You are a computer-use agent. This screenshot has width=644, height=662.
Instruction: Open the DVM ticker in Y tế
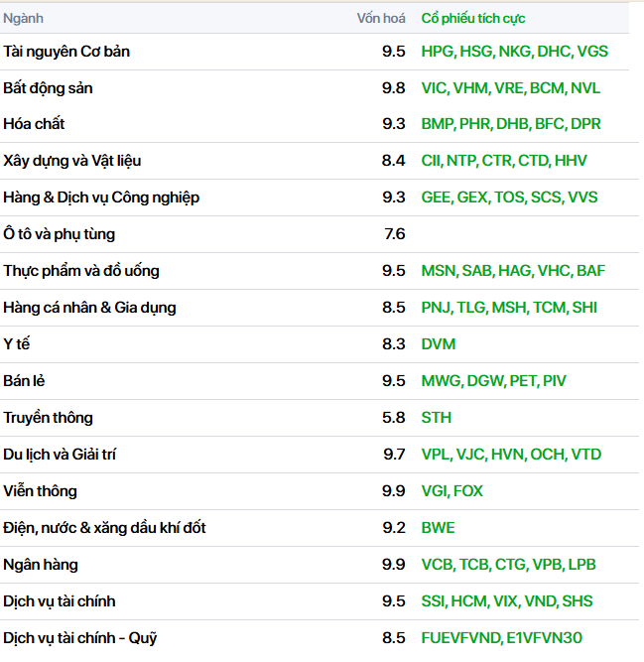click(439, 344)
